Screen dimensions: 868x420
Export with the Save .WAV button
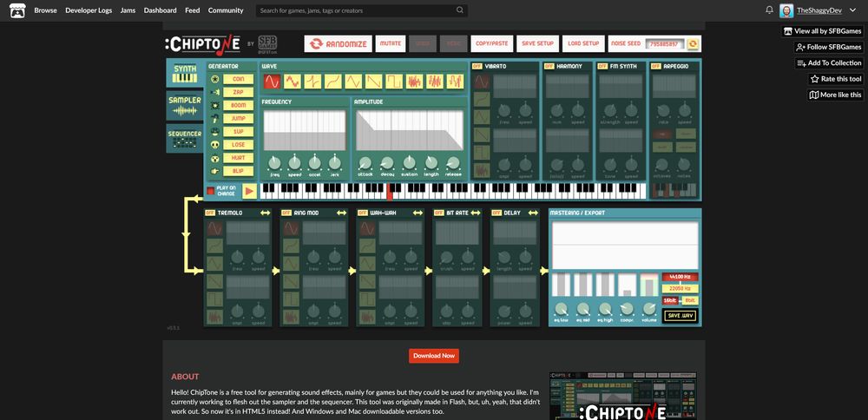tap(681, 315)
